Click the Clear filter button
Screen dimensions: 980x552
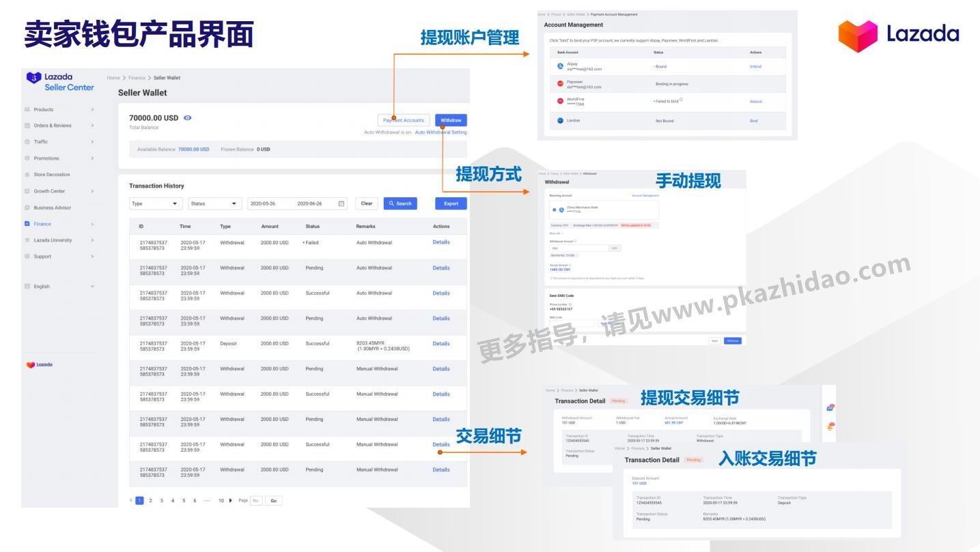pos(367,203)
